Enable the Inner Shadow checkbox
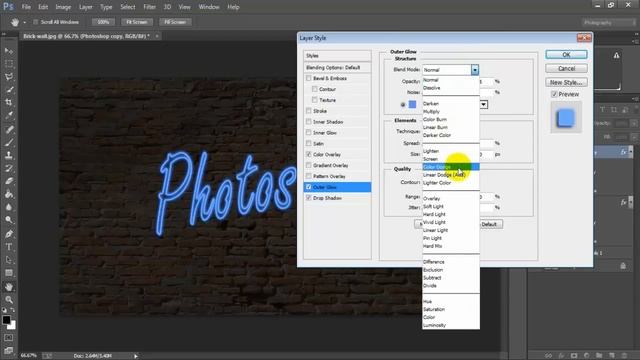 point(309,122)
